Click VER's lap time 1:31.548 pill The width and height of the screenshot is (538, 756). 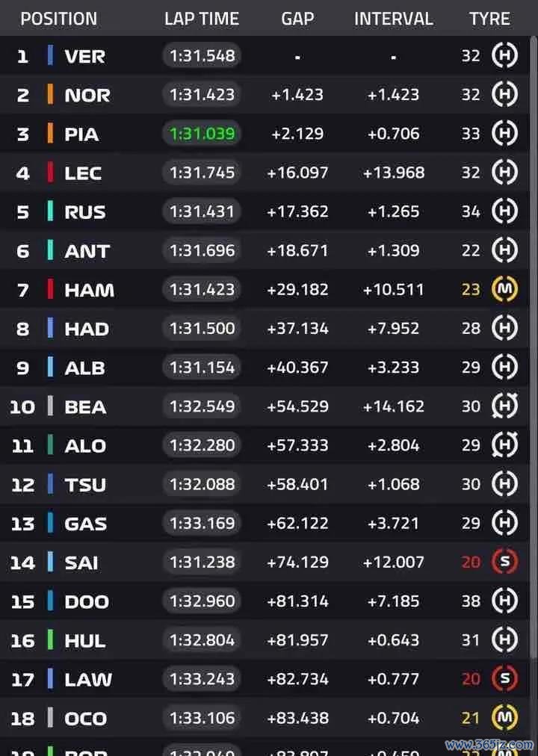point(202,55)
